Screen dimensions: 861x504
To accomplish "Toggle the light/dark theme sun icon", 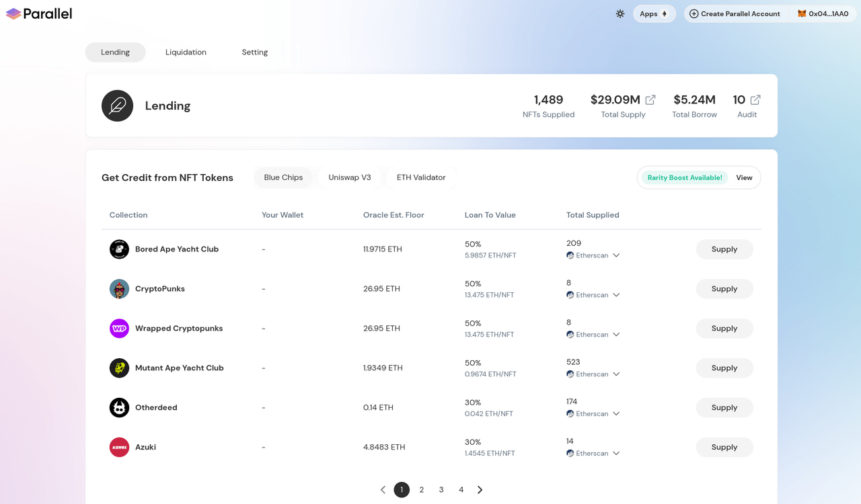I will 620,13.
